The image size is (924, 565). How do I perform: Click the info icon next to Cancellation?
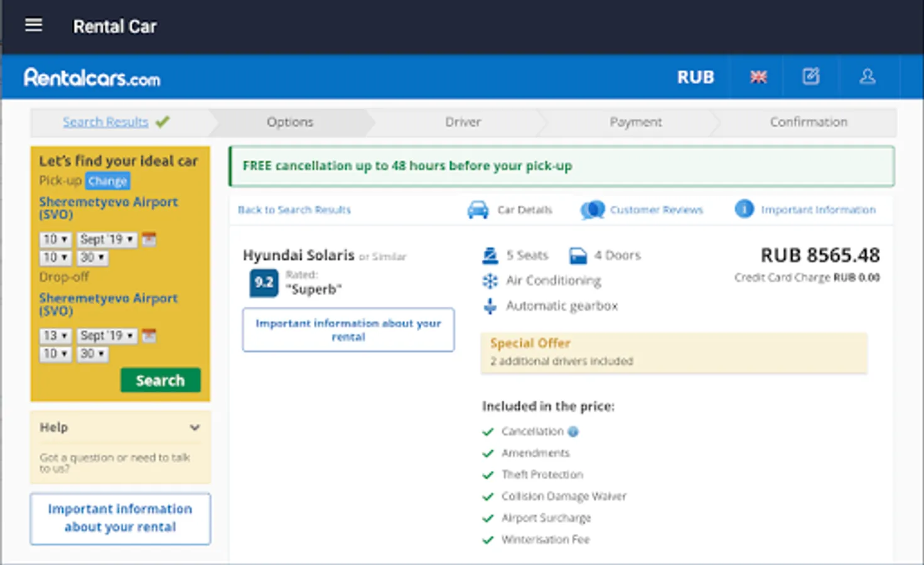coord(573,431)
